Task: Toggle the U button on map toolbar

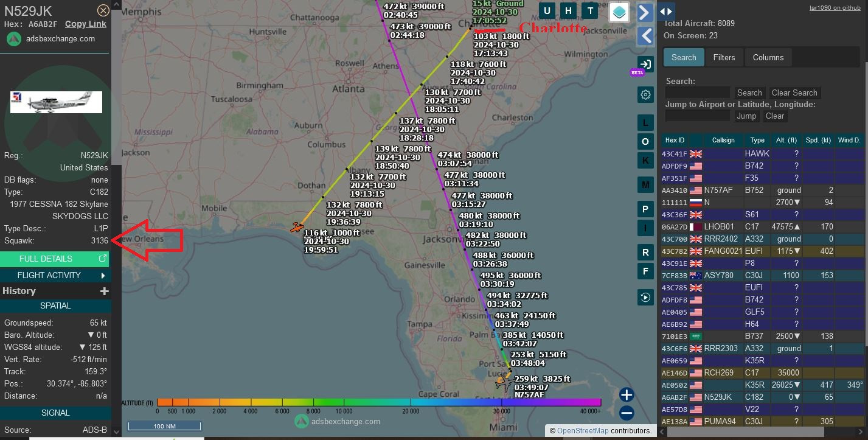Action: click(x=547, y=10)
